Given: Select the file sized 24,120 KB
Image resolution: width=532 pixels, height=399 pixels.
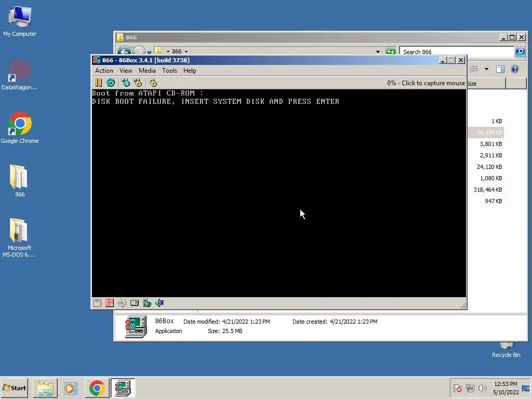Looking at the screenshot, I should coord(489,167).
